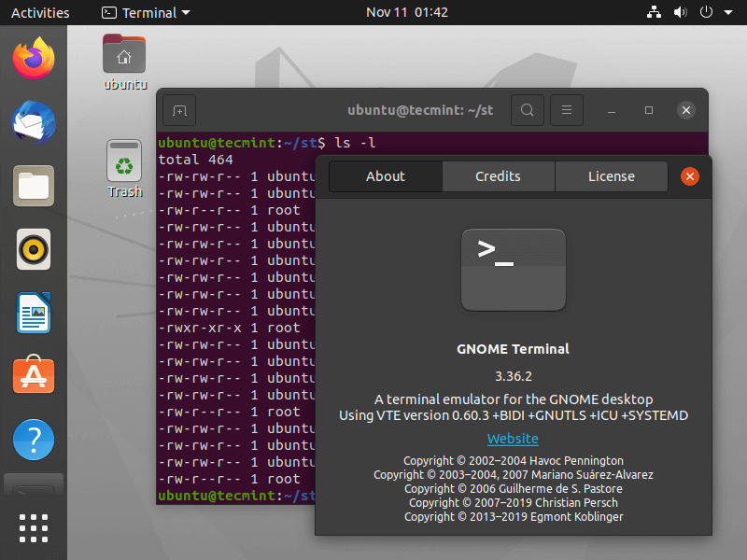Switch to the License tab
This screenshot has width=747, height=560.
tap(611, 176)
